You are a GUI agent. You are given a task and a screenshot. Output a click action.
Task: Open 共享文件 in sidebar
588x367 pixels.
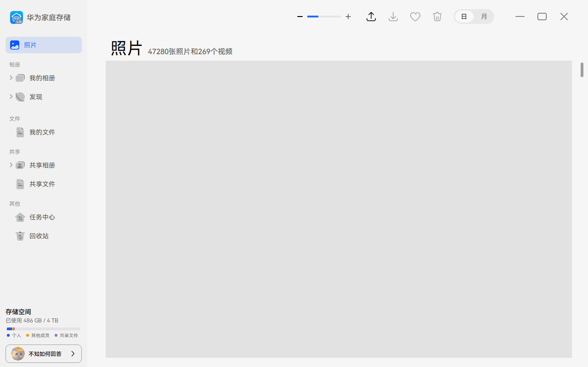(x=42, y=184)
